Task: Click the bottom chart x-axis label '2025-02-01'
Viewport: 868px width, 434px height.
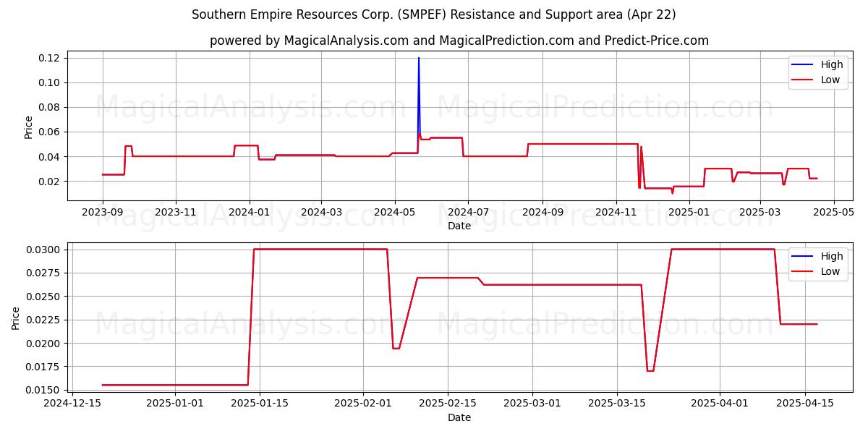Action: click(363, 404)
